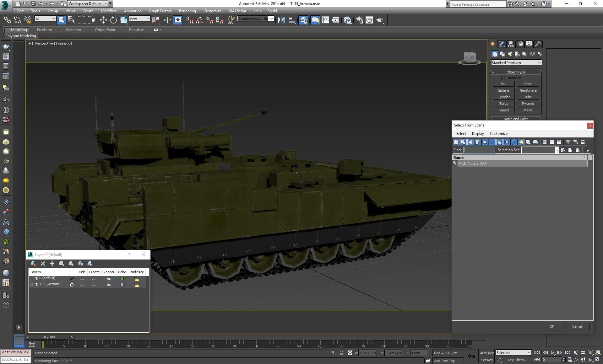Click the Mirror tool icon
Image resolution: width=603 pixels, height=364 pixels.
click(281, 20)
